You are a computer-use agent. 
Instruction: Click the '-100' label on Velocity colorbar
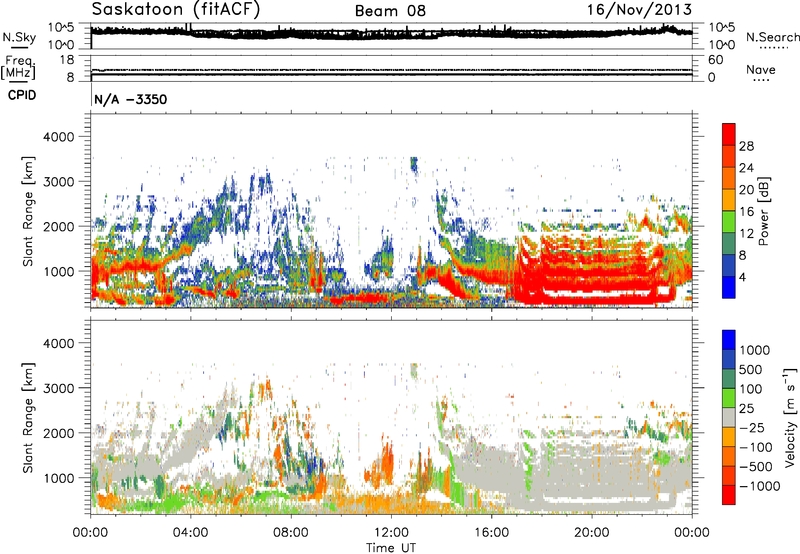[756, 447]
